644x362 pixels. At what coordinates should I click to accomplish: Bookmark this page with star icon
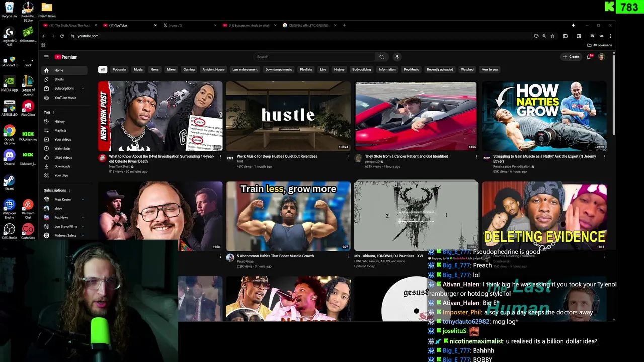[x=552, y=36]
